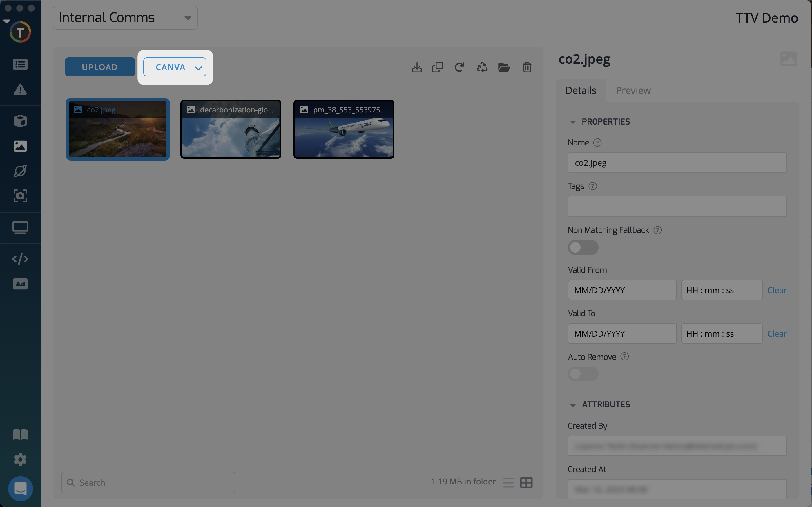Switch to list view layout
Viewport: 812px width, 507px height.
(508, 483)
